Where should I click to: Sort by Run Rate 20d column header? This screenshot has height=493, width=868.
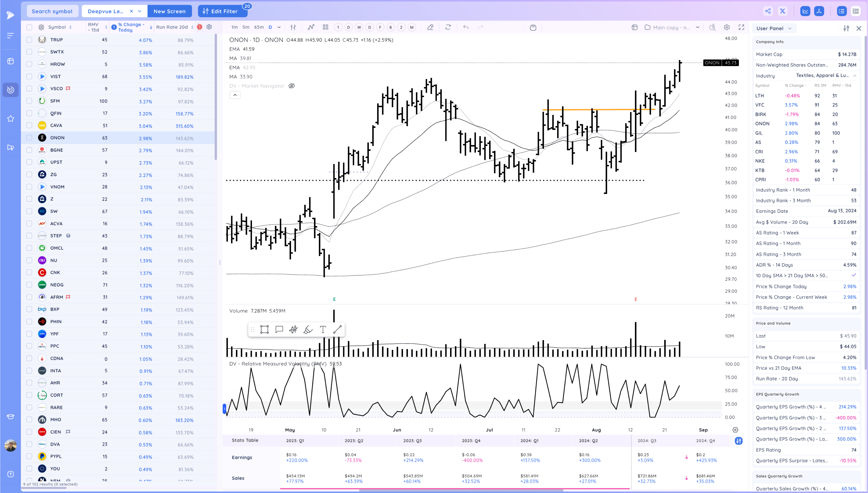click(x=172, y=27)
